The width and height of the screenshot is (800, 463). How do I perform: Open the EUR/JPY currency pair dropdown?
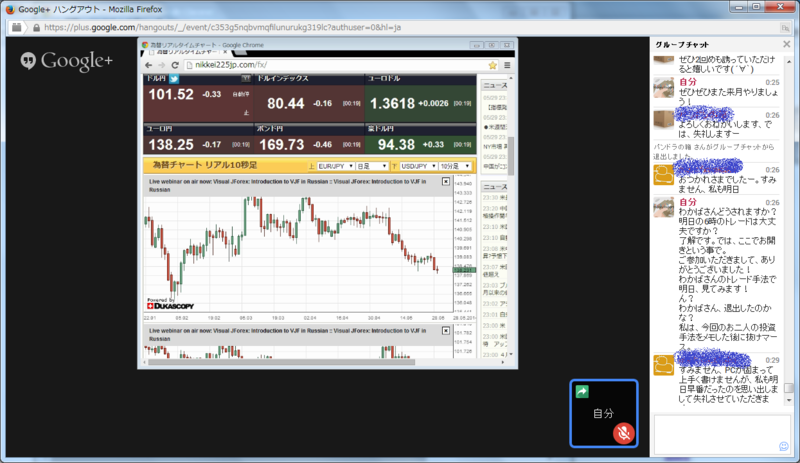click(x=335, y=166)
